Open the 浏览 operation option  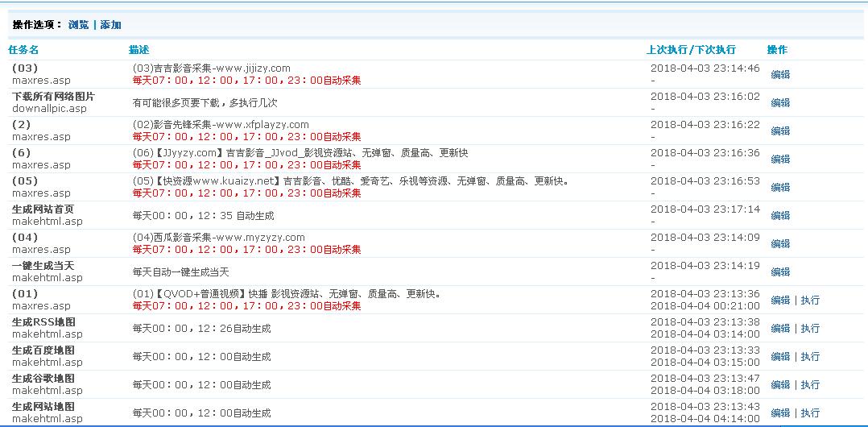(x=78, y=25)
